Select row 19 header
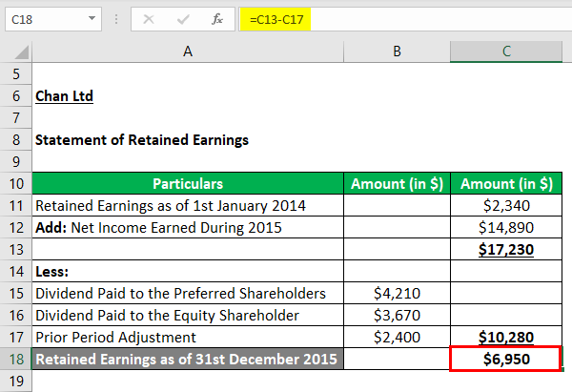Screen dimensions: 572x392 pos(15,382)
